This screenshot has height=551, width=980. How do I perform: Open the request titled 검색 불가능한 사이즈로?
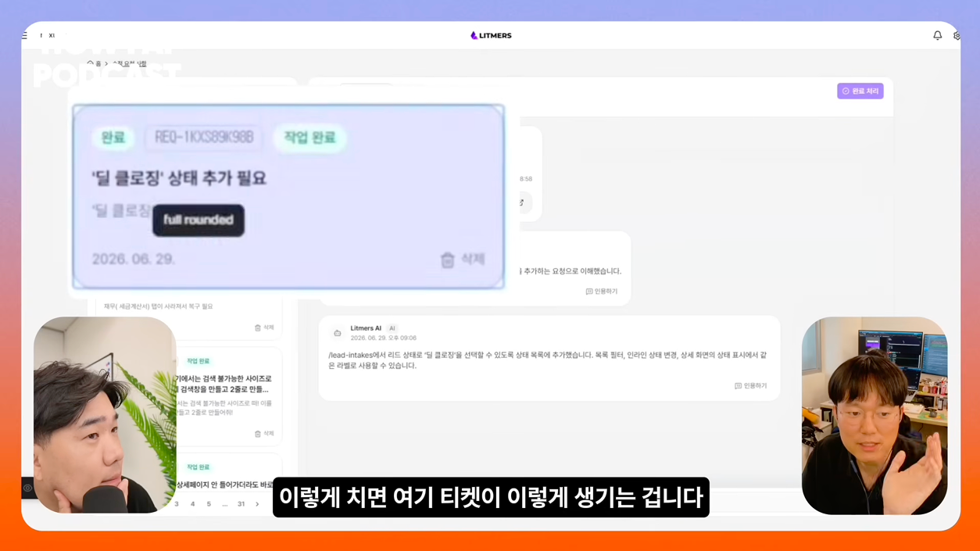(x=224, y=384)
